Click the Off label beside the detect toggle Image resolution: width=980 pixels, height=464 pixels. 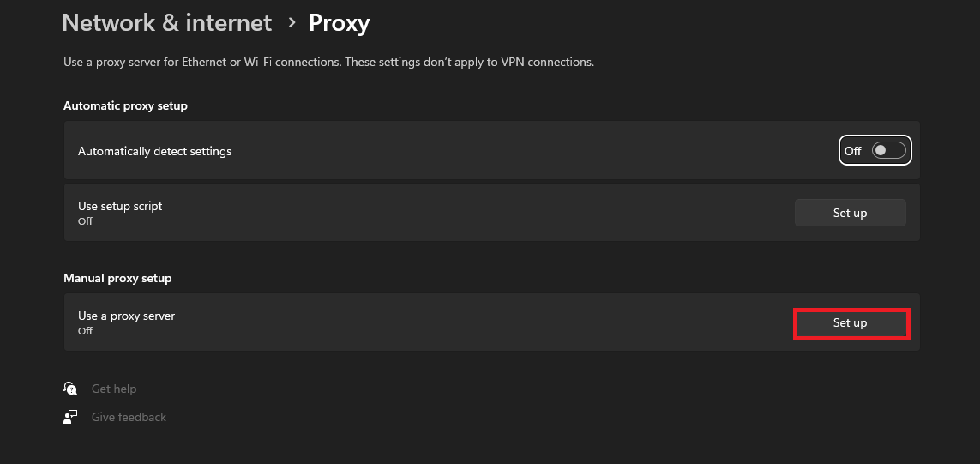[852, 151]
